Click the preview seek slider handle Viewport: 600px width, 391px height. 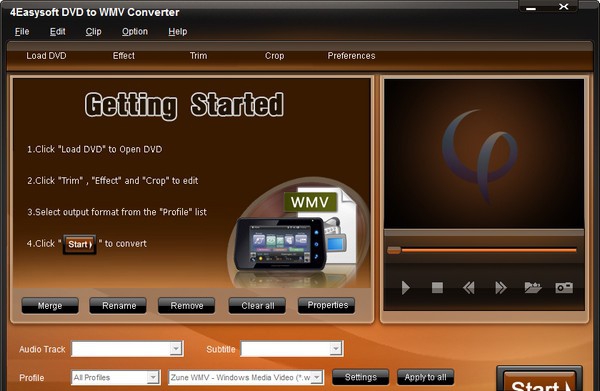(394, 250)
